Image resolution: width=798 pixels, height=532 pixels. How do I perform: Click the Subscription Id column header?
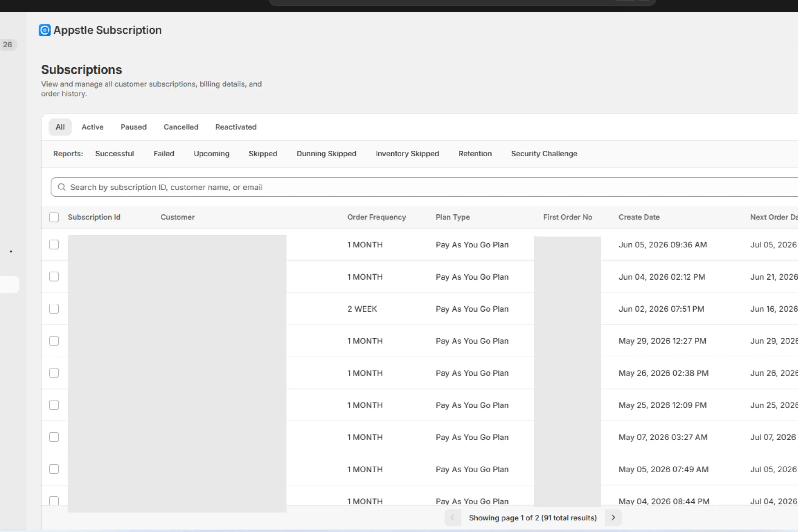point(94,217)
